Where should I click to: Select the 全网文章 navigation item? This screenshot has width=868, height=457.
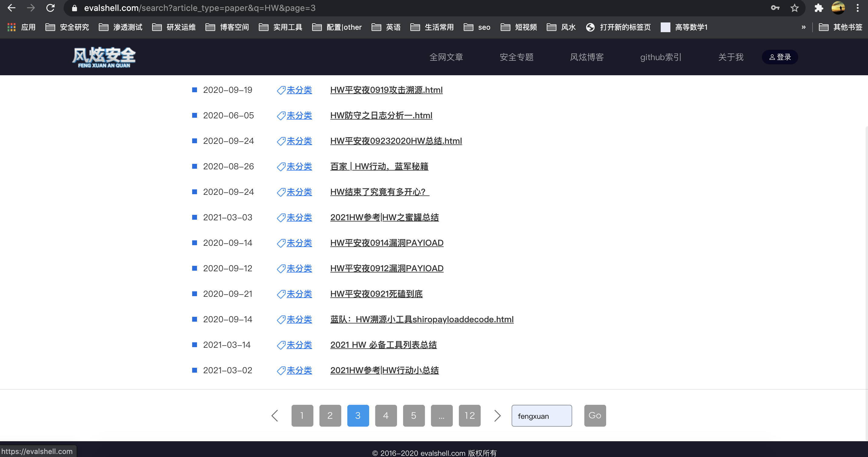pyautogui.click(x=446, y=57)
